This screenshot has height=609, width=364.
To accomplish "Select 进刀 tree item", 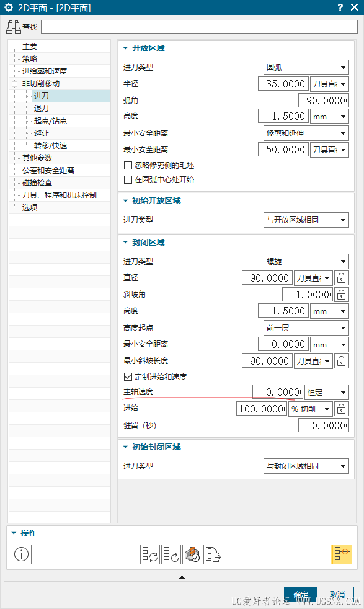I will click(41, 96).
